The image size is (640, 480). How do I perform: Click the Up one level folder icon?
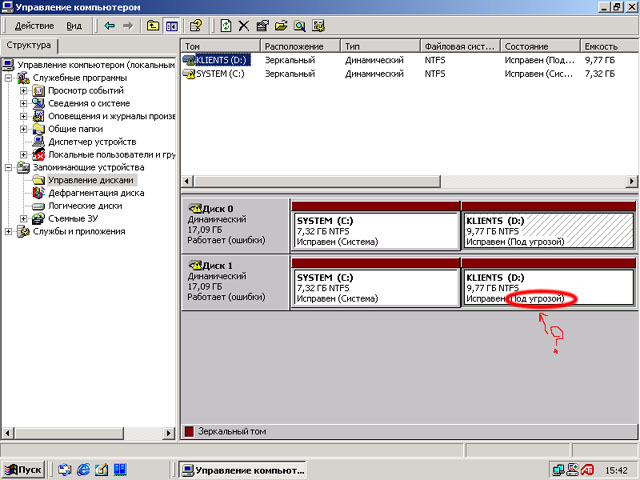tap(151, 24)
